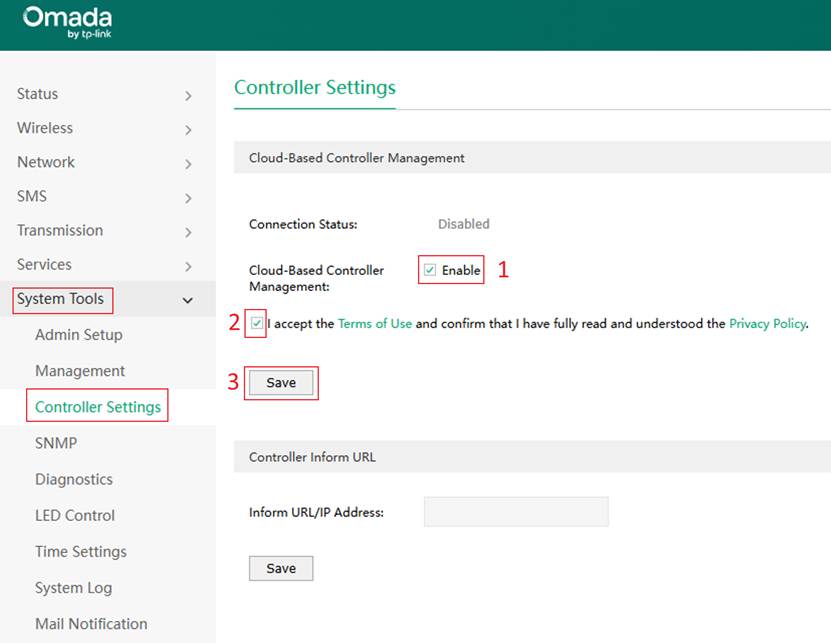
Task: Open the Admin Setup page
Action: coord(78,335)
